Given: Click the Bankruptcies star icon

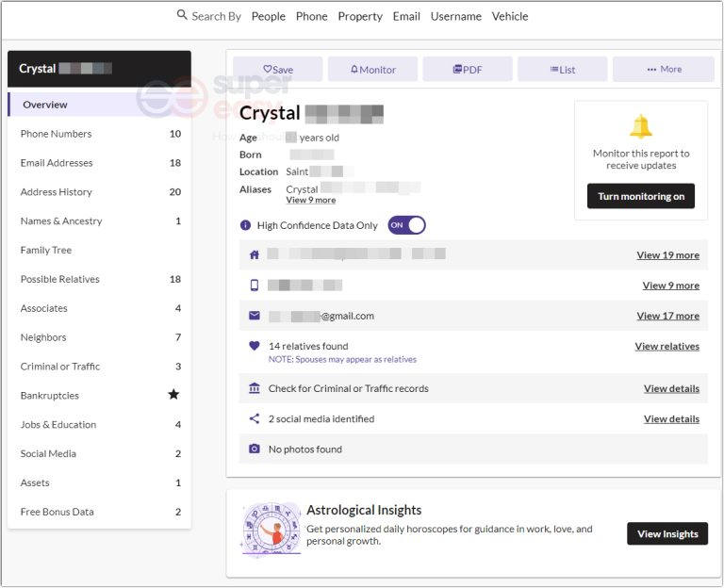Looking at the screenshot, I should pyautogui.click(x=173, y=395).
